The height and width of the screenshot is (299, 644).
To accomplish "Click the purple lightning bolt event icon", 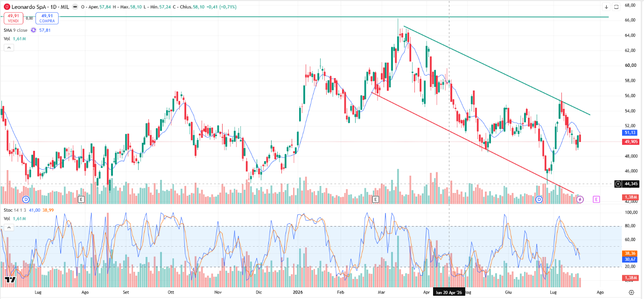I will [580, 199].
